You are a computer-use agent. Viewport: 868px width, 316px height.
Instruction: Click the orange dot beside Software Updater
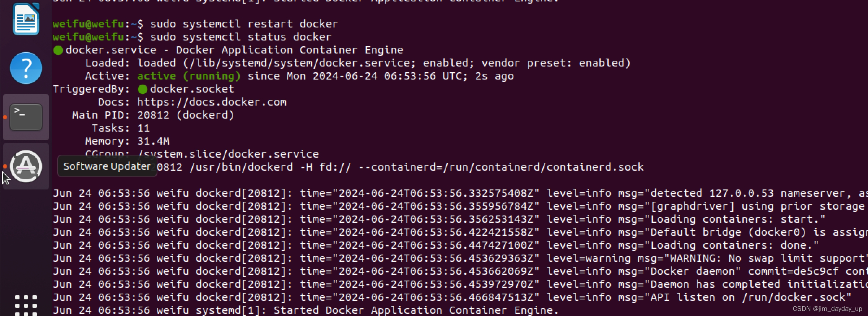tap(5, 166)
